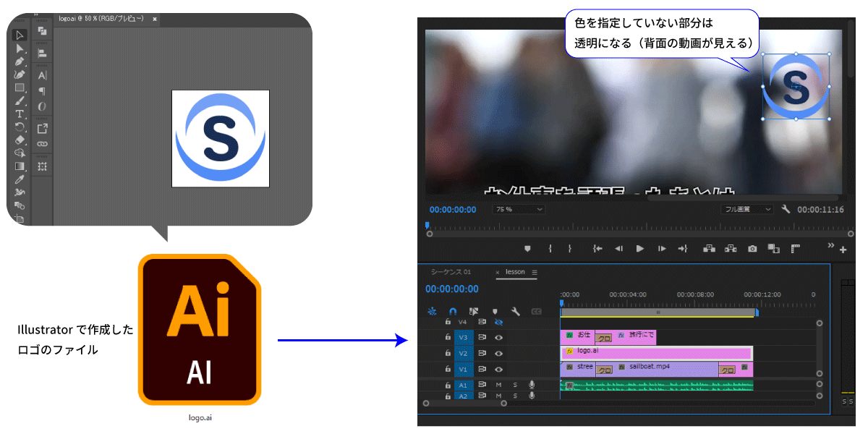Toggle the Comparison View button
This screenshot has height=434, width=868.
point(773,248)
